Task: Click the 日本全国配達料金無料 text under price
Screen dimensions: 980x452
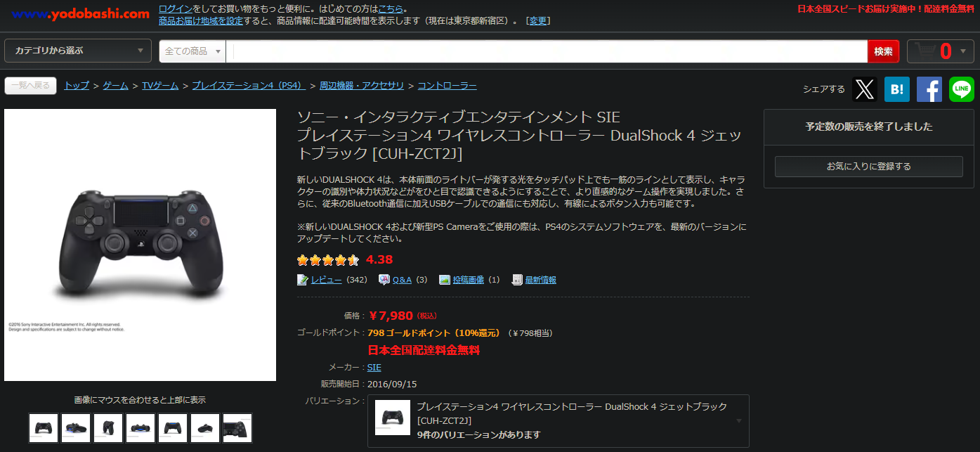Action: point(424,350)
